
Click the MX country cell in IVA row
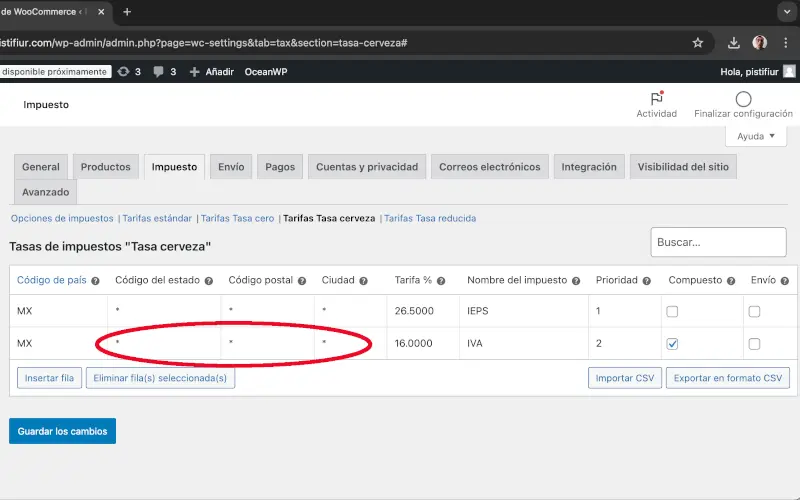pos(59,343)
